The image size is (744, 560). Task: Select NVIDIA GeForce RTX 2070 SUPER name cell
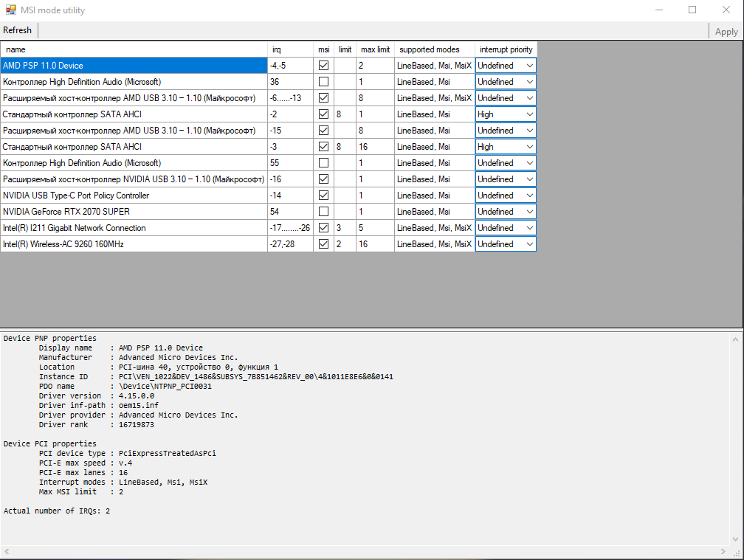pyautogui.click(x=134, y=212)
